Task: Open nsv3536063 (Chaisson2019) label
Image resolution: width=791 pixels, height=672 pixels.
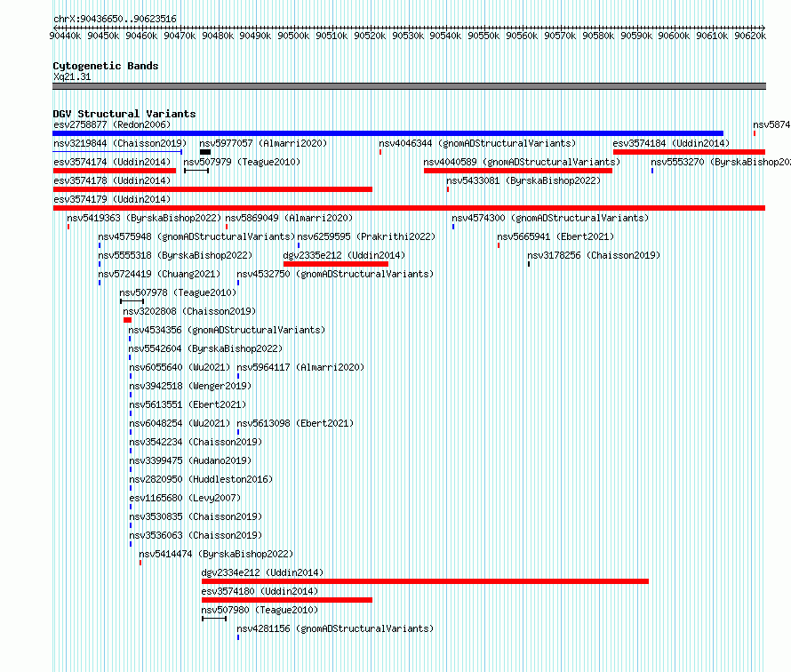Action: 196,535
